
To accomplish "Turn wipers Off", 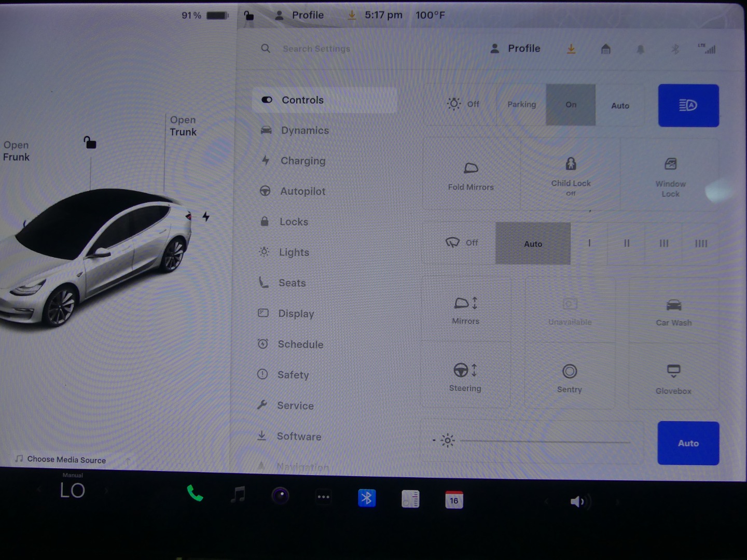I will (x=462, y=243).
